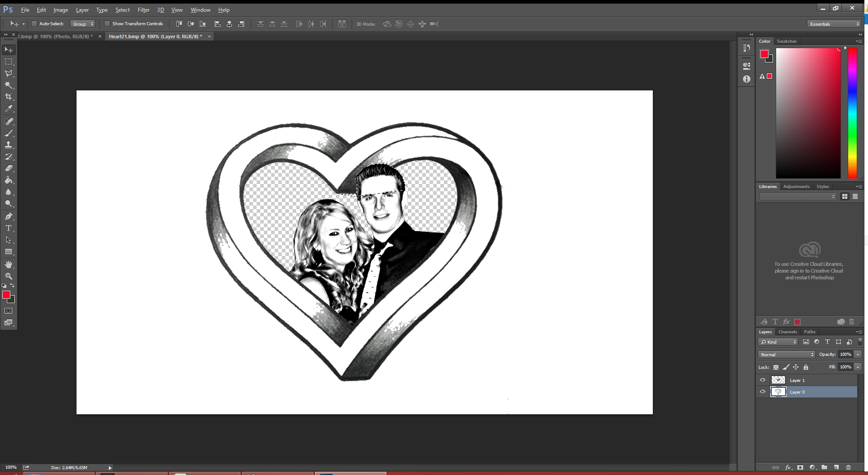Add a layer mask
The width and height of the screenshot is (868, 475).
(800, 467)
